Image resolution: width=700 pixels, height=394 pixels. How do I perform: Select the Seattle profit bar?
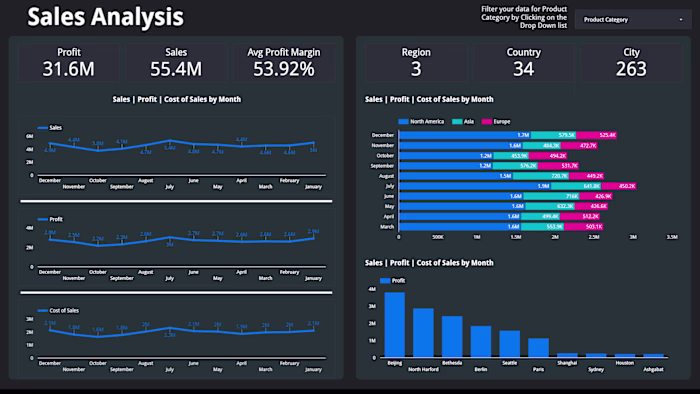click(509, 344)
